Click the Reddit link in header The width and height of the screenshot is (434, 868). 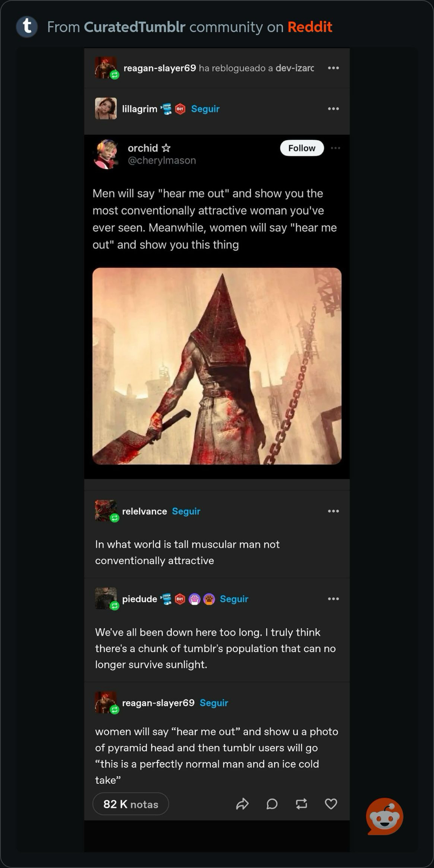(310, 27)
